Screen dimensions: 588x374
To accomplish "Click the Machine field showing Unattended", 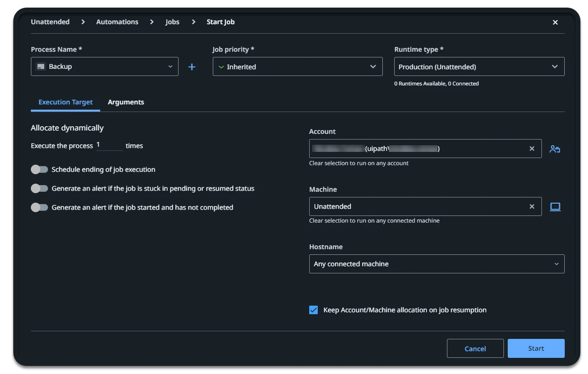I will point(425,206).
